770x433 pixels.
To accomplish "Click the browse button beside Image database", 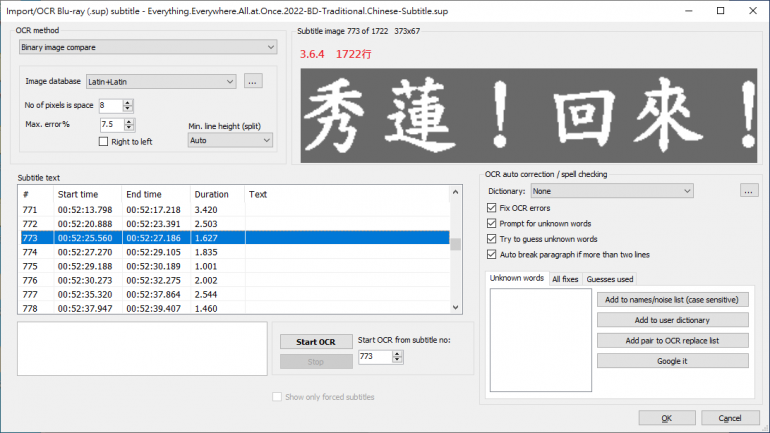I will point(252,81).
